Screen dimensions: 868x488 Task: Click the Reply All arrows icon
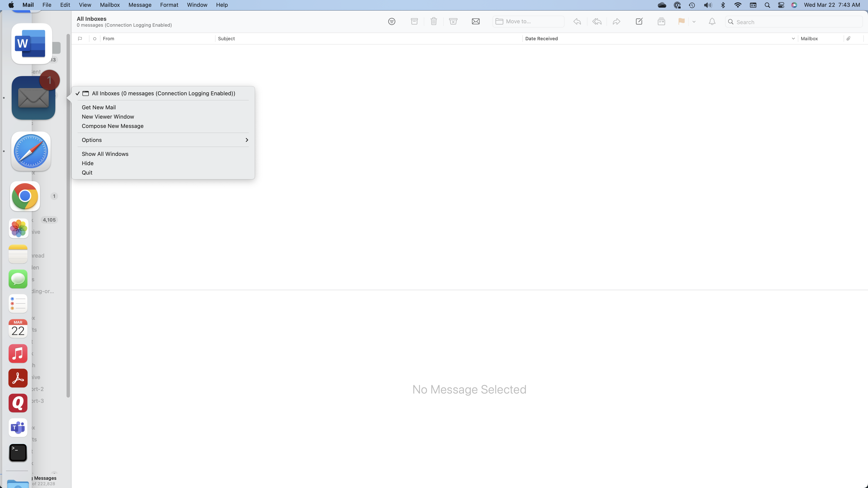point(597,22)
